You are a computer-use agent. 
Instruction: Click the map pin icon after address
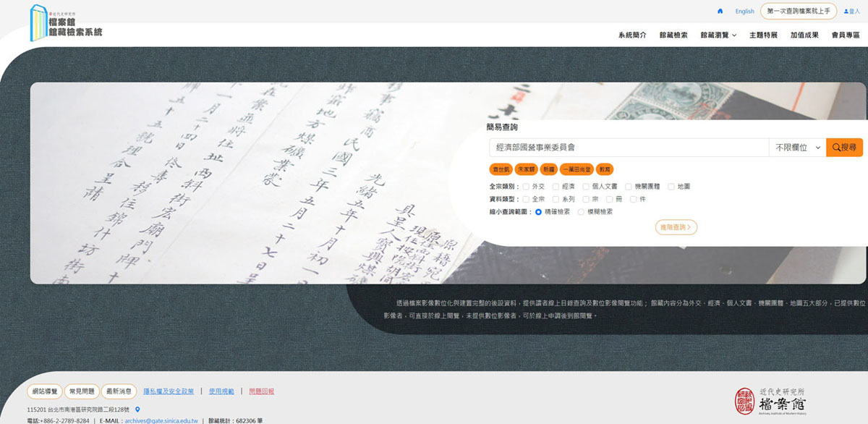click(x=137, y=410)
